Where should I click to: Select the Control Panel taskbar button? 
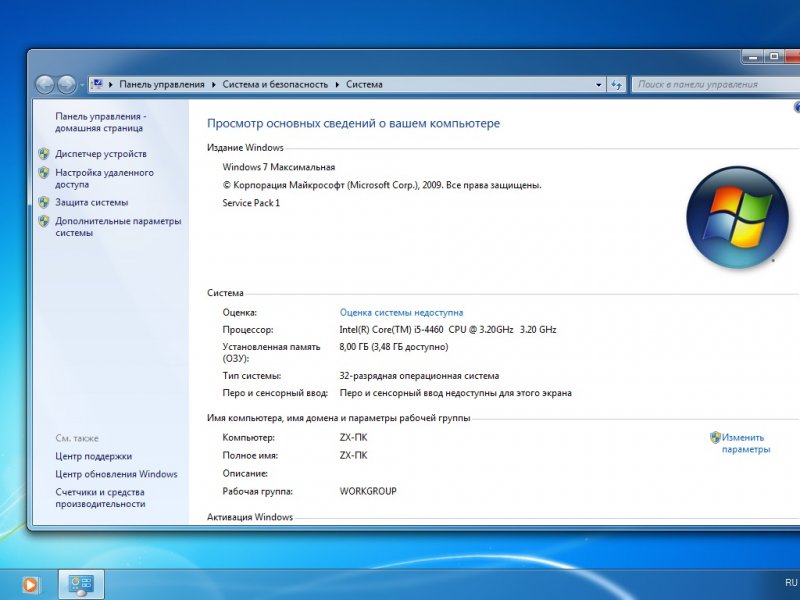coord(81,585)
